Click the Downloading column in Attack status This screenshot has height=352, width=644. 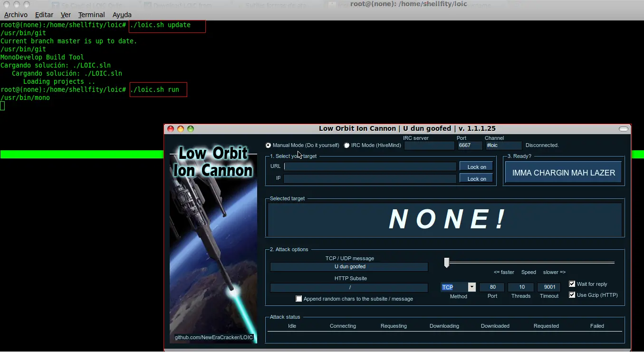coord(444,326)
